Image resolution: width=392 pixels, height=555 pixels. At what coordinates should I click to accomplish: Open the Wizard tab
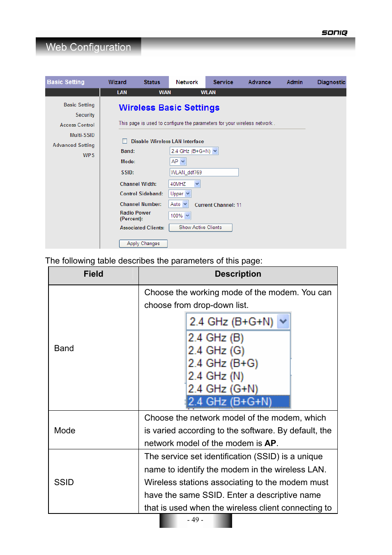117,82
